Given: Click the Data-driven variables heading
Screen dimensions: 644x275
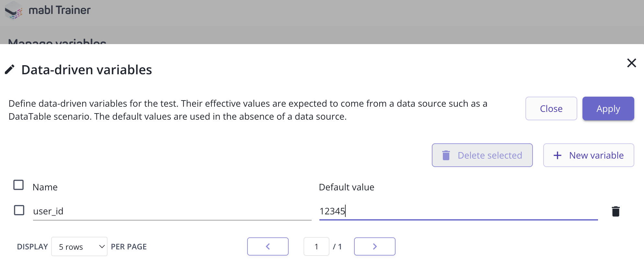Looking at the screenshot, I should [x=86, y=70].
